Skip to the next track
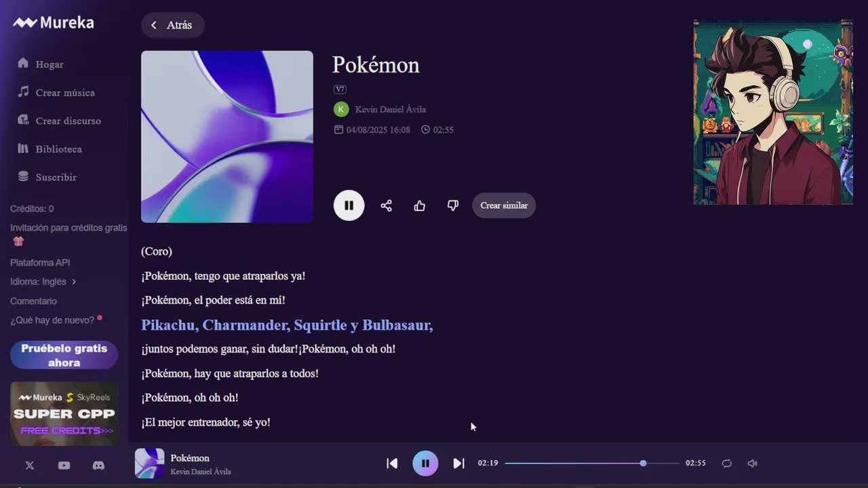The width and height of the screenshot is (868, 488). pos(458,464)
